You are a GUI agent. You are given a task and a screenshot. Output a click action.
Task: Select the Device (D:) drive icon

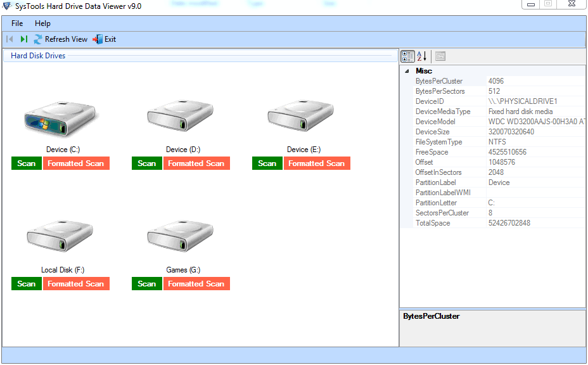181,115
